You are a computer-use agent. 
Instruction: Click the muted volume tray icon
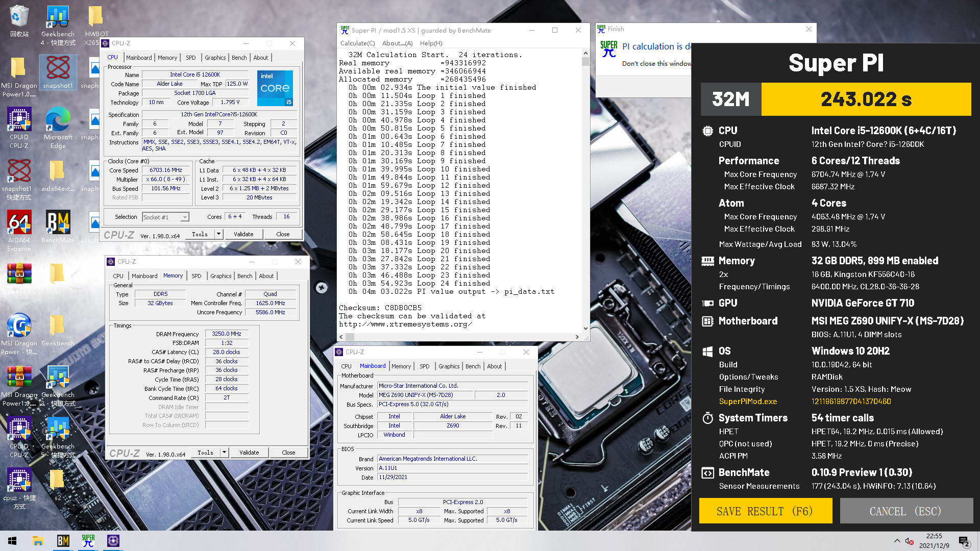909,541
